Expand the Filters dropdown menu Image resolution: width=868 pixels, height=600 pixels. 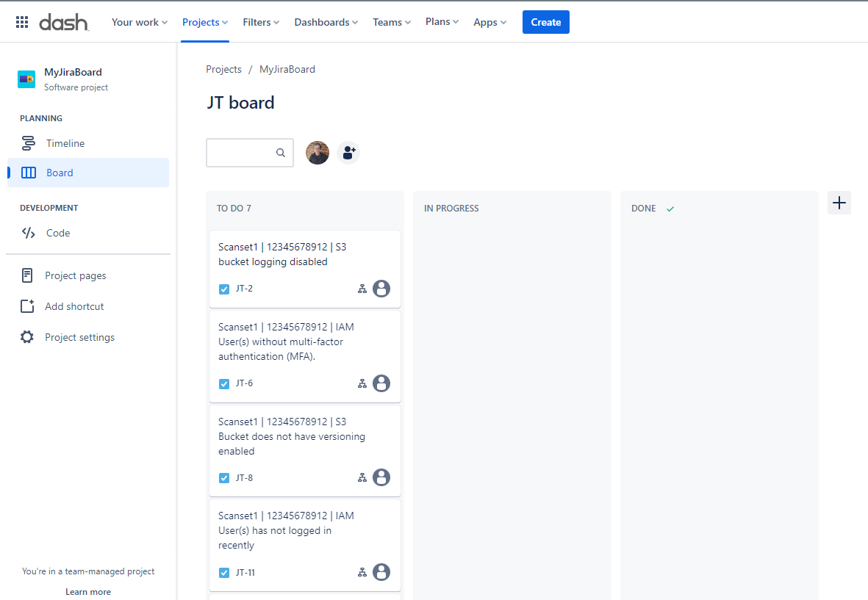pos(261,22)
